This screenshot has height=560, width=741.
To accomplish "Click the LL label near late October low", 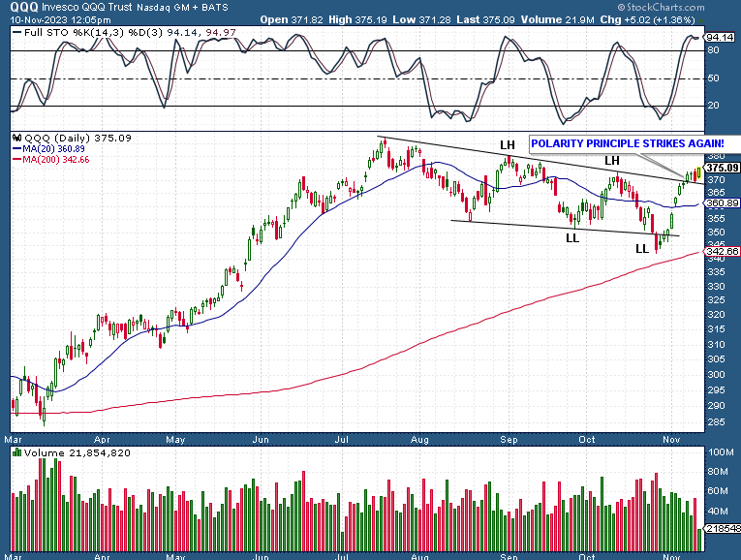I will pos(642,249).
